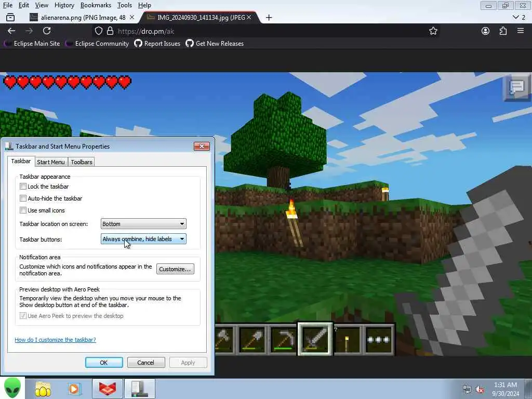
Task: Switch to the Start Menu tab
Action: click(51, 162)
